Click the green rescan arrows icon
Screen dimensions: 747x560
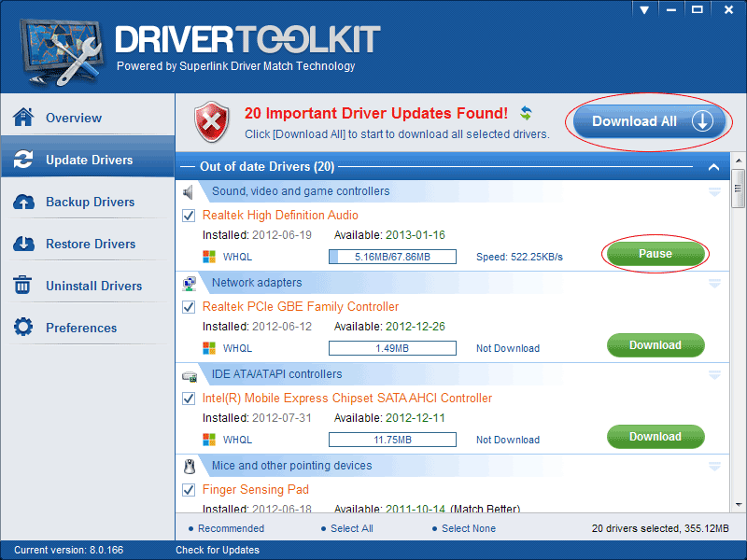(x=526, y=113)
